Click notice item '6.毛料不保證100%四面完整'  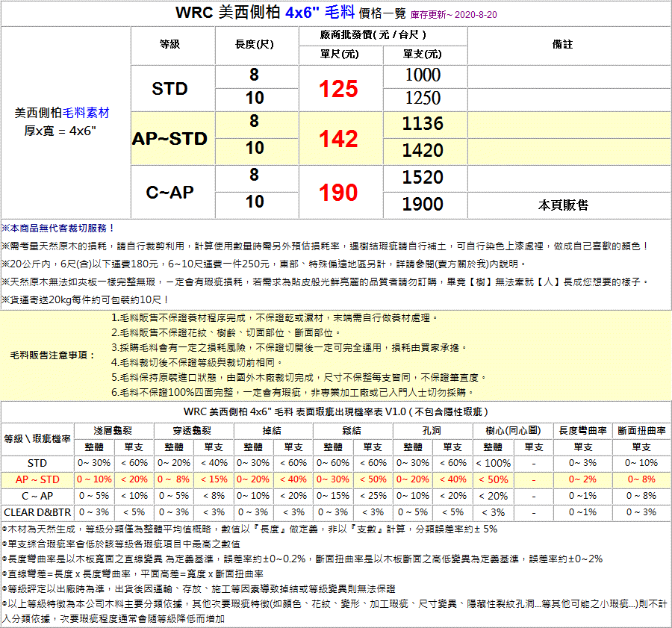[293, 392]
